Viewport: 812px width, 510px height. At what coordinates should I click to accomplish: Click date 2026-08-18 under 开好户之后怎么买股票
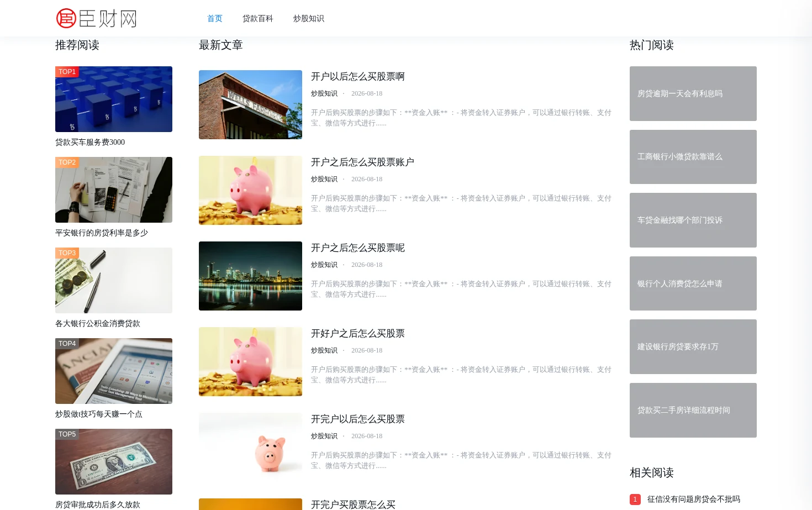pos(367,351)
